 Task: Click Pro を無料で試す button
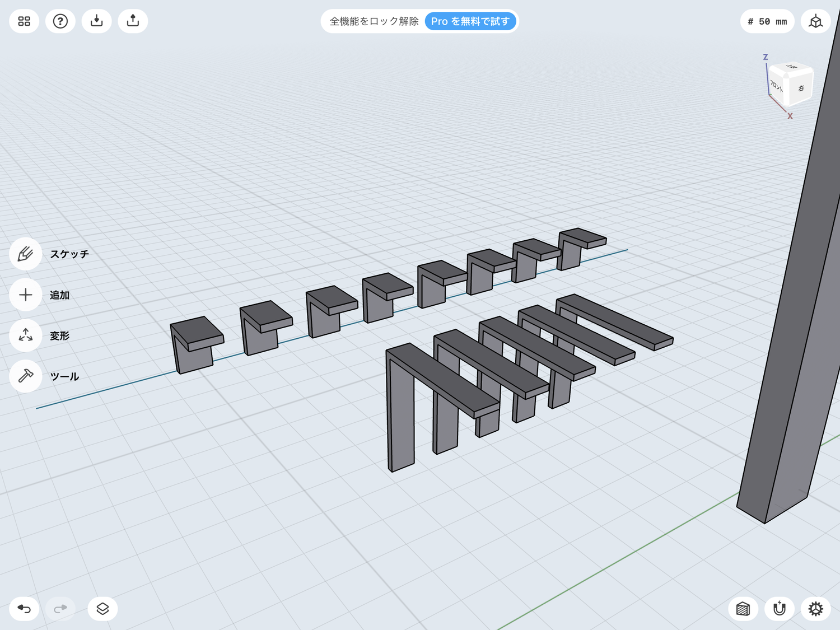pyautogui.click(x=470, y=21)
